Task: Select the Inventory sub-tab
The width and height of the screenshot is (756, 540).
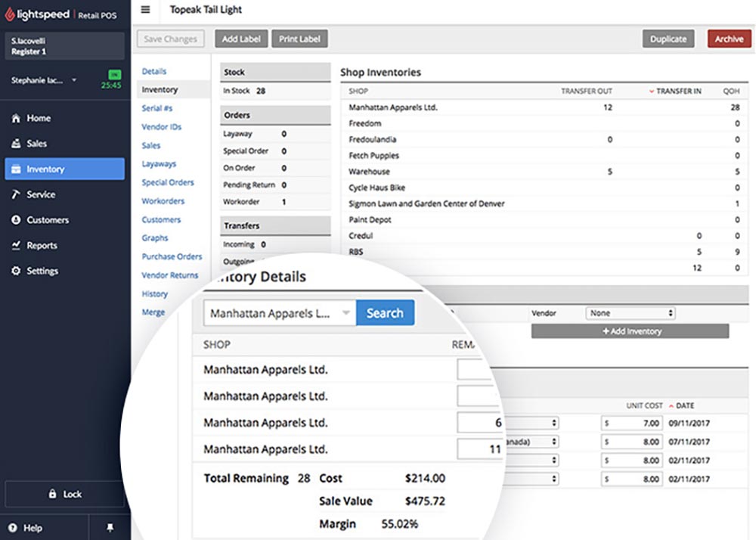Action: click(160, 90)
